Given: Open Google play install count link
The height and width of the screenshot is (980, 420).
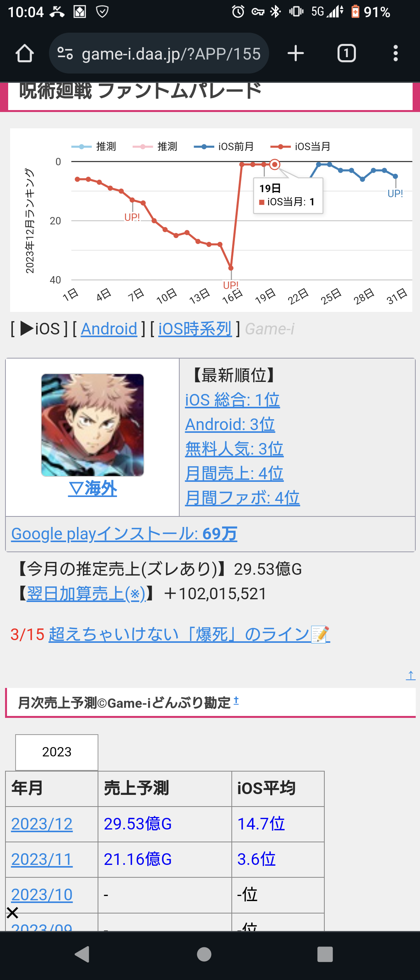Looking at the screenshot, I should tap(124, 534).
